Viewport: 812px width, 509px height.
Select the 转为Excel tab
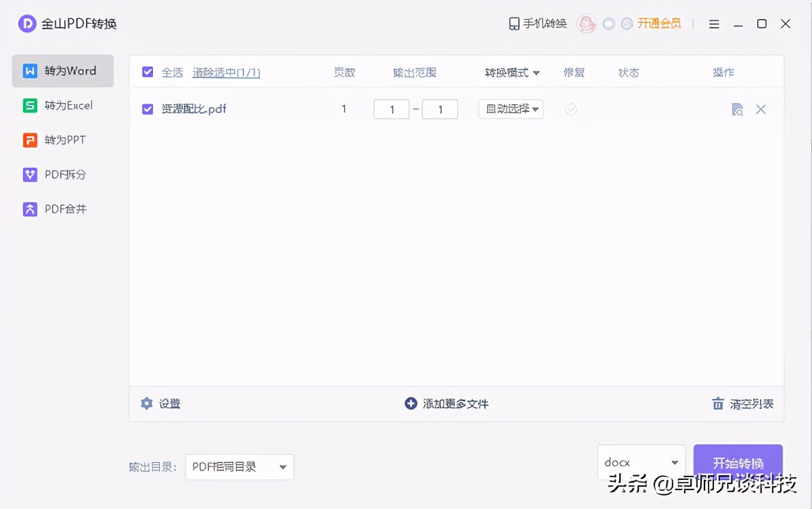(63, 106)
